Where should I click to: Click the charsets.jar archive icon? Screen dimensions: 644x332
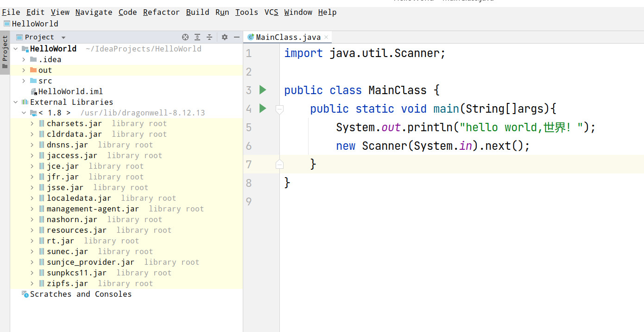point(42,123)
